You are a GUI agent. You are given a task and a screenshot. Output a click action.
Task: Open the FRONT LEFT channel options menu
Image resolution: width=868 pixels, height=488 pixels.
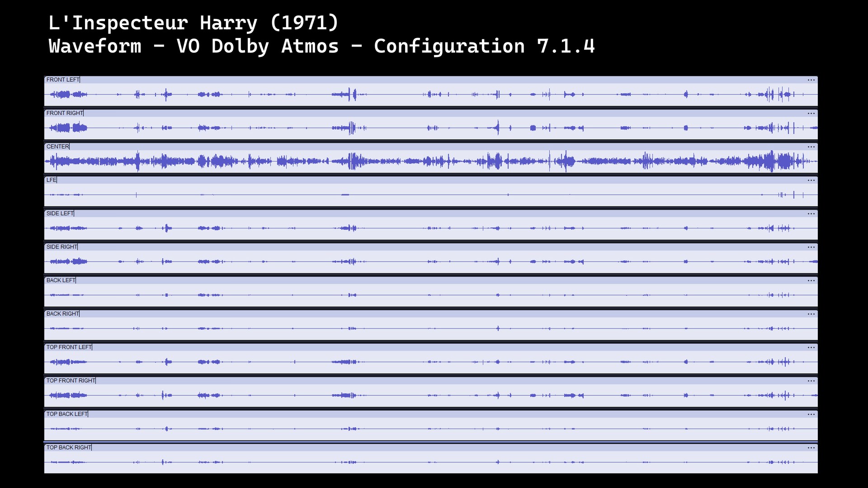coord(811,80)
